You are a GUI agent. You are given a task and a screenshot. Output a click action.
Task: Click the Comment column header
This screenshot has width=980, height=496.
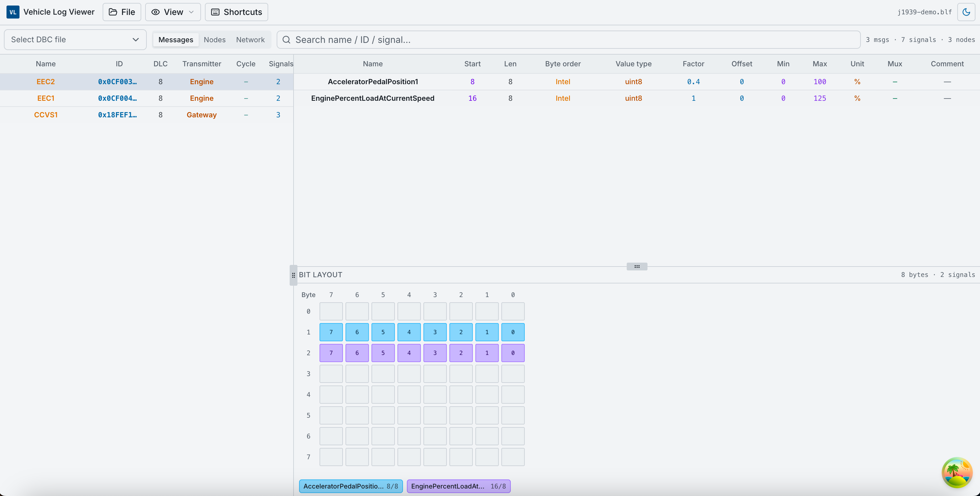(947, 64)
